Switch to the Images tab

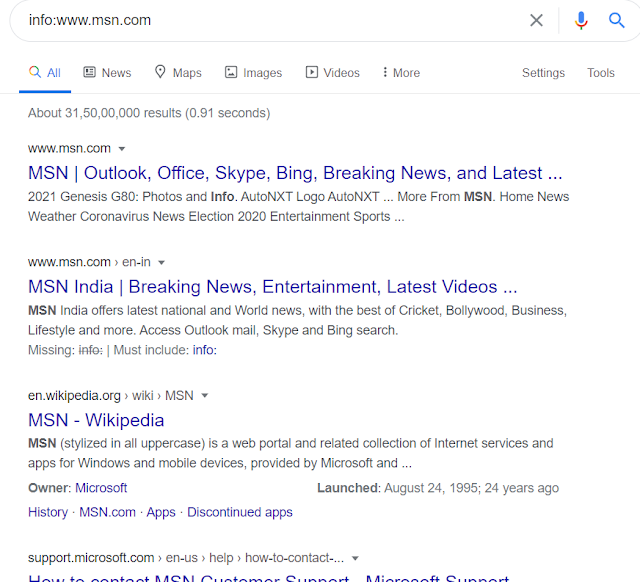pos(253,73)
